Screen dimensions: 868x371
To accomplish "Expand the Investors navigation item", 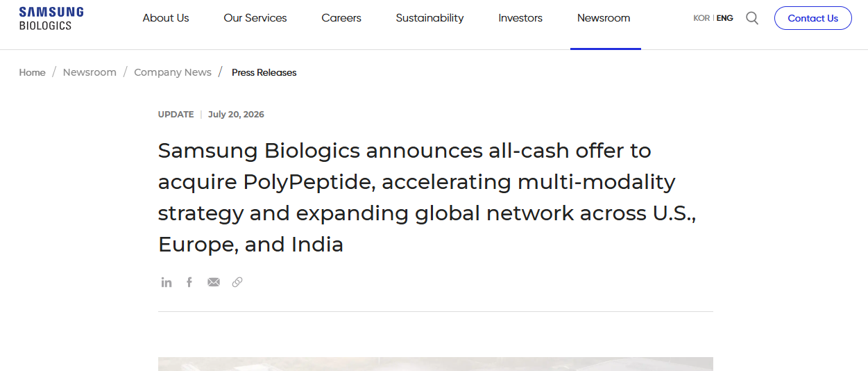I will [x=520, y=18].
